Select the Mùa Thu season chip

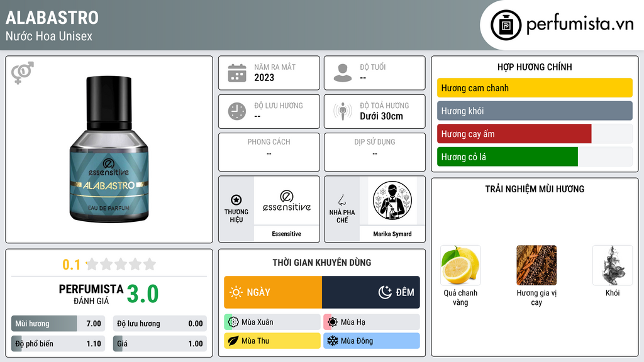tap(272, 341)
